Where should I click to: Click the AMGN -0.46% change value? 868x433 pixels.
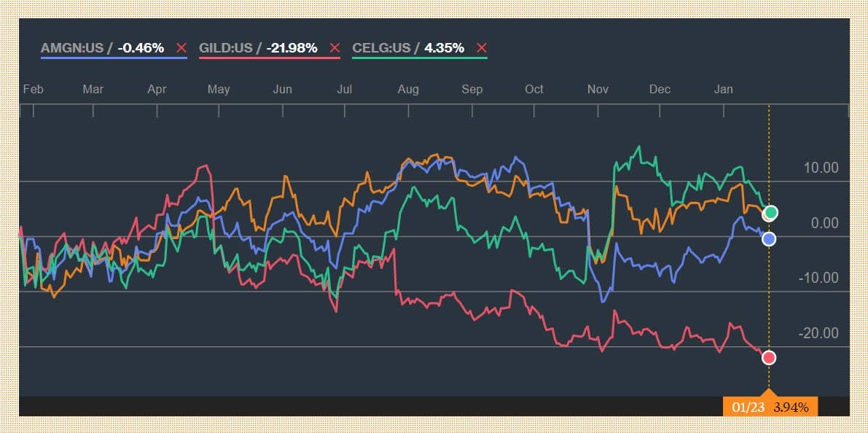coord(141,48)
